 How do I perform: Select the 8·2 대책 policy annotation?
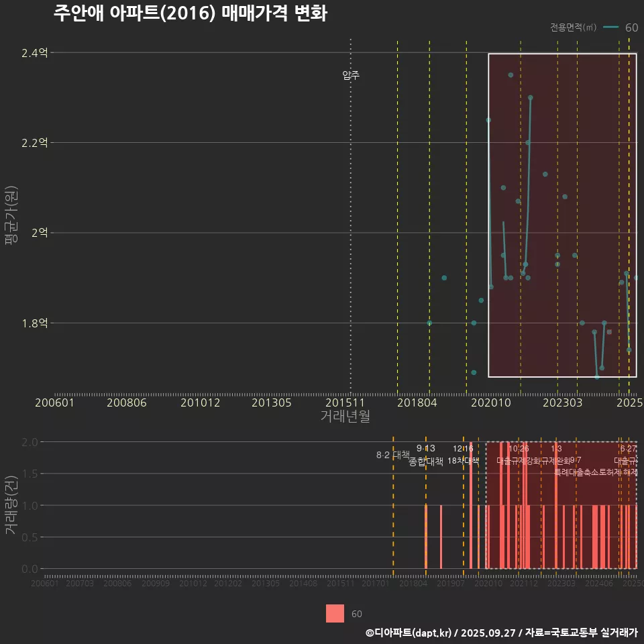(392, 455)
